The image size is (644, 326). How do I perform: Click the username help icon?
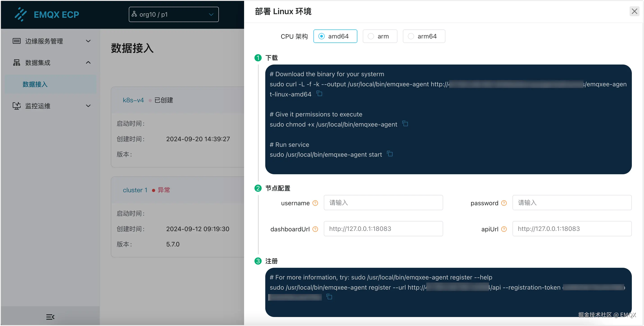(x=315, y=203)
